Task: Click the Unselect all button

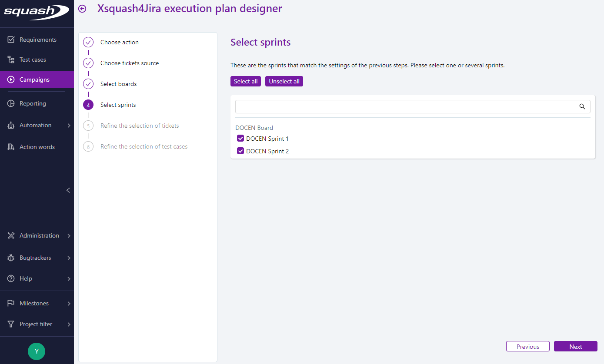Action: [x=284, y=81]
